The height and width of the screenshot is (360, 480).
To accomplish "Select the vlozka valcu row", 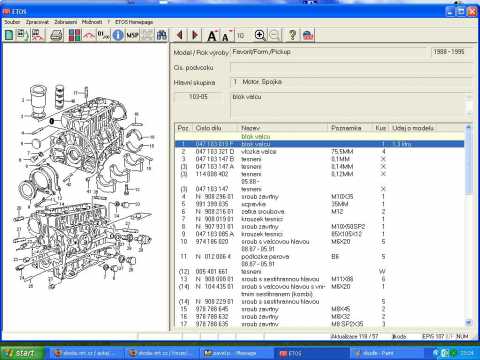I will point(319,152).
